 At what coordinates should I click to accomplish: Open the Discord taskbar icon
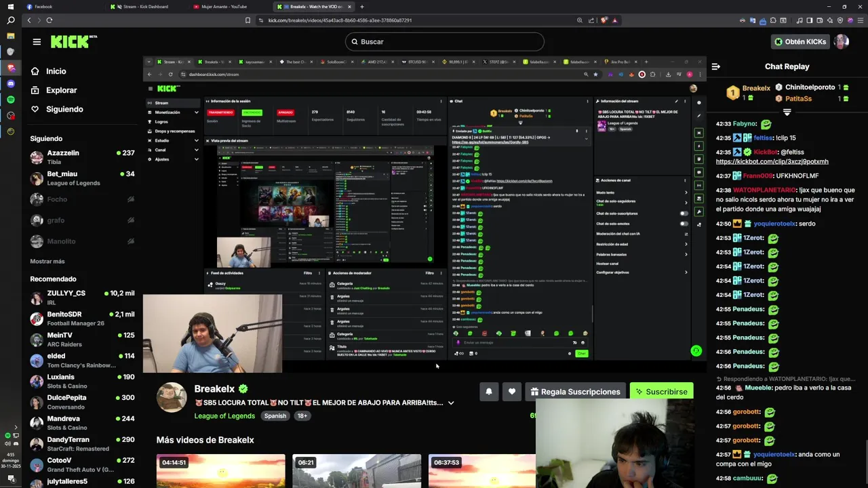(x=10, y=84)
